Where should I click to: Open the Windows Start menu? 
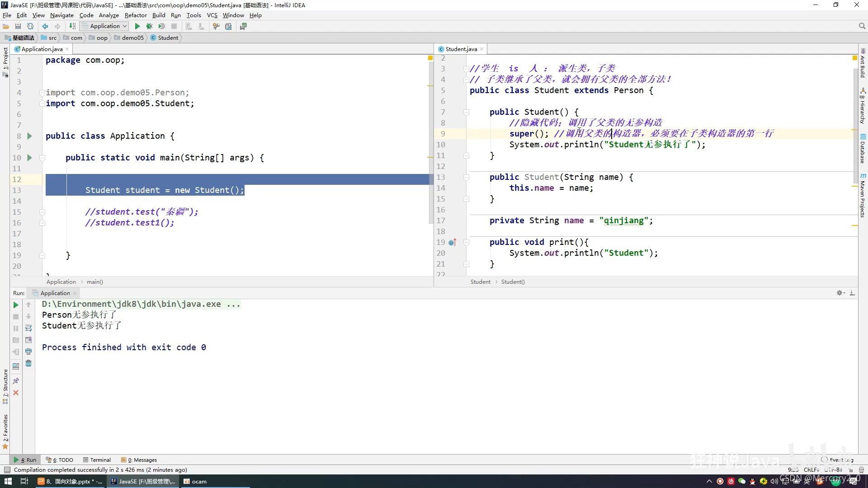[x=8, y=481]
